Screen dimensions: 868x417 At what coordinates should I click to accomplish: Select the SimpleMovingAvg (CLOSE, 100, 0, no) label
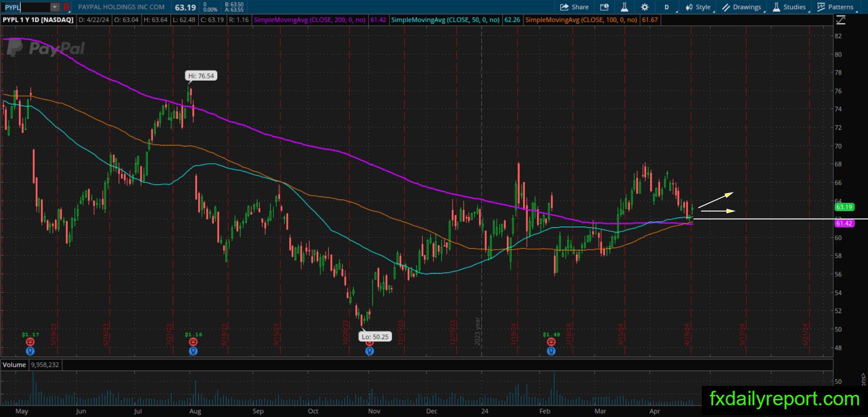coord(581,20)
